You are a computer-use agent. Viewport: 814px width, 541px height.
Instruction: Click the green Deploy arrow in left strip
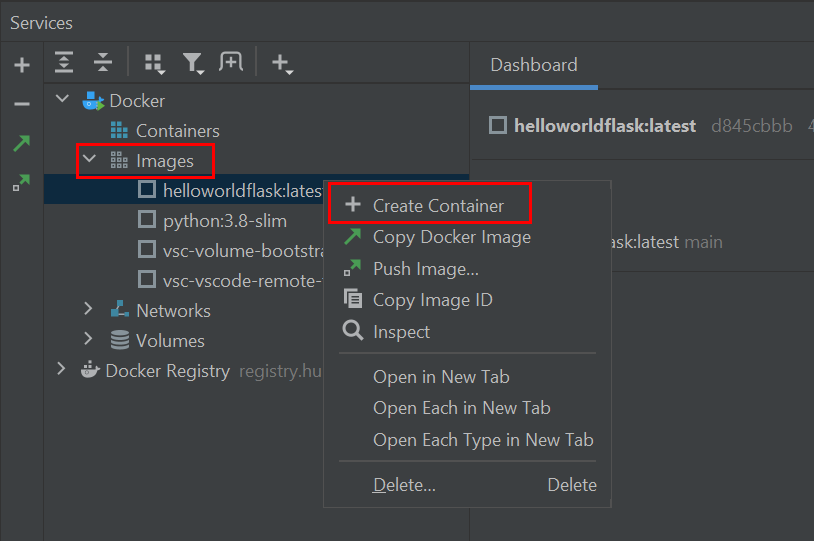point(21,144)
